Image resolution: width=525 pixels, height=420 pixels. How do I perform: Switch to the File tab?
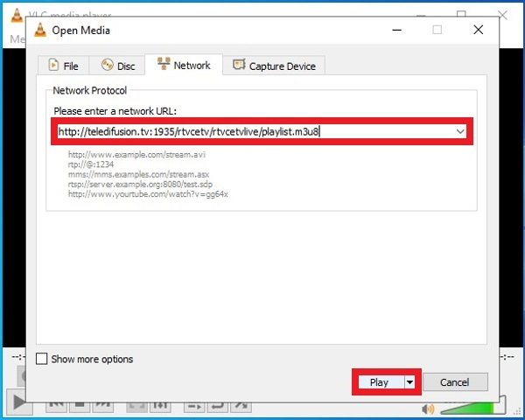(64, 66)
